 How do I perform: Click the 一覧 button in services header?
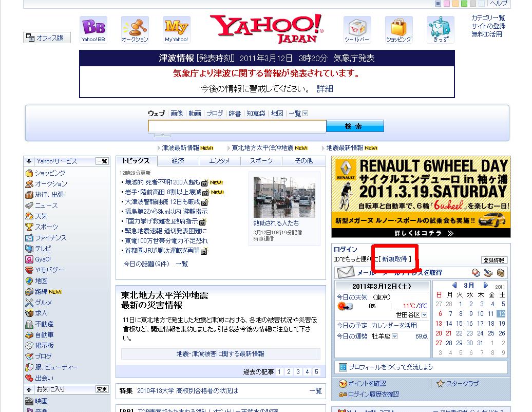pyautogui.click(x=102, y=161)
